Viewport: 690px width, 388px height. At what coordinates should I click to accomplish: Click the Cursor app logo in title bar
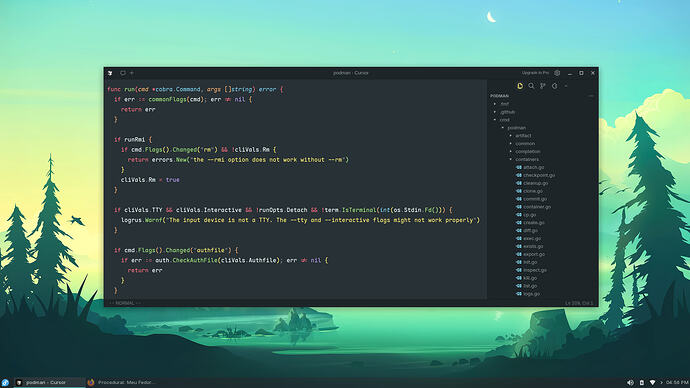tap(110, 73)
